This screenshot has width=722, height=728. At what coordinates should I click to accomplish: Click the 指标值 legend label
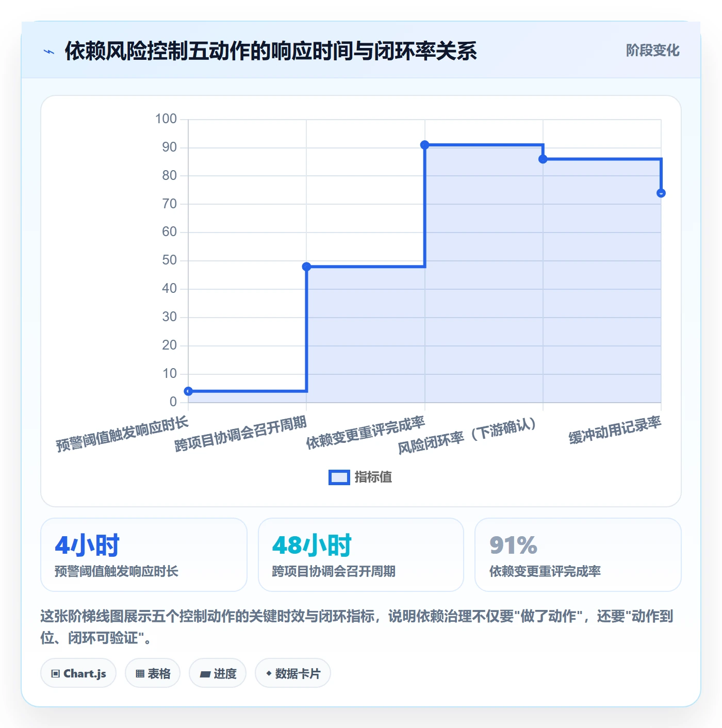[x=373, y=477]
